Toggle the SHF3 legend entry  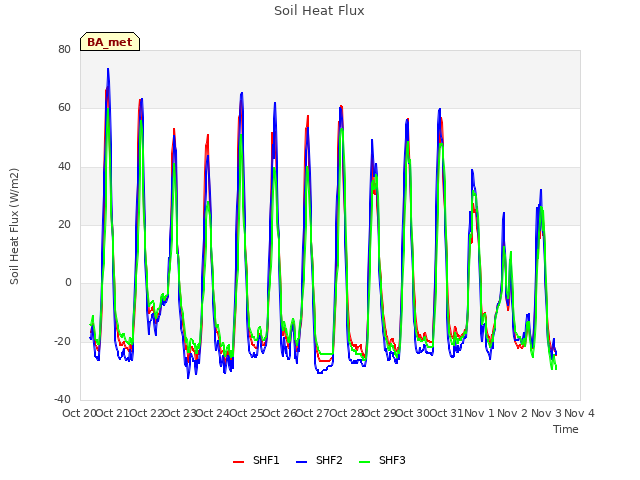(x=382, y=460)
